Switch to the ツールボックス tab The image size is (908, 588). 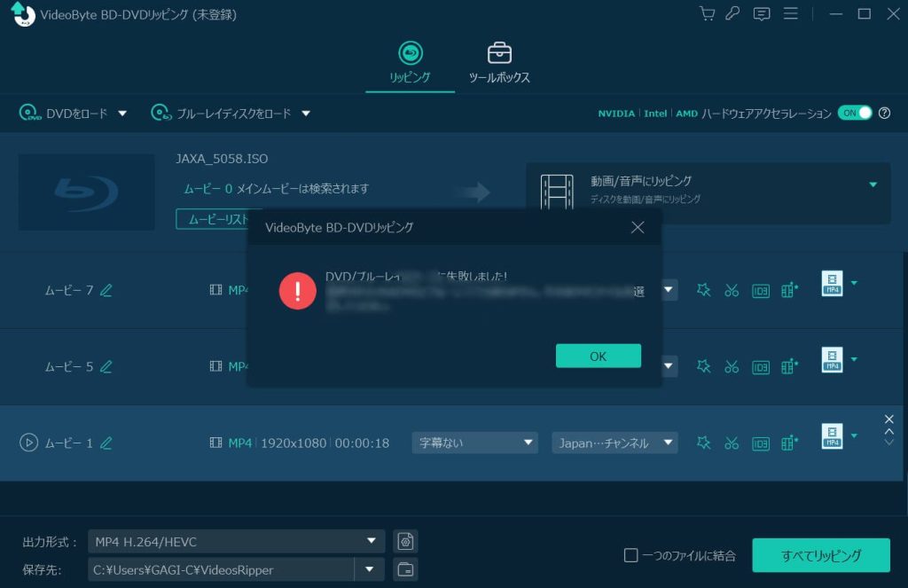[499, 63]
